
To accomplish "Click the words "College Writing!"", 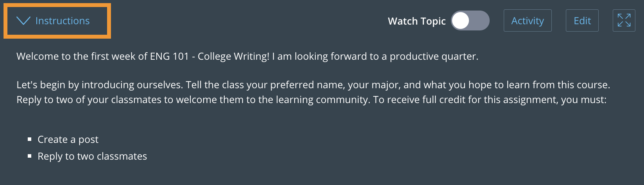I will coord(233,56).
